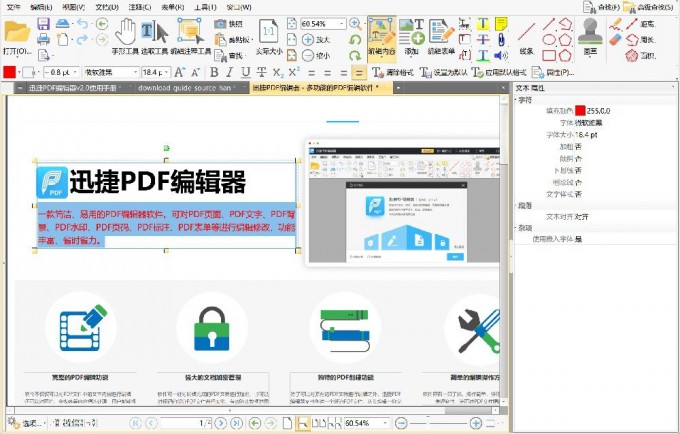Image resolution: width=680 pixels, height=434 pixels.
Task: Open the Document (D) menu
Action: point(106,7)
